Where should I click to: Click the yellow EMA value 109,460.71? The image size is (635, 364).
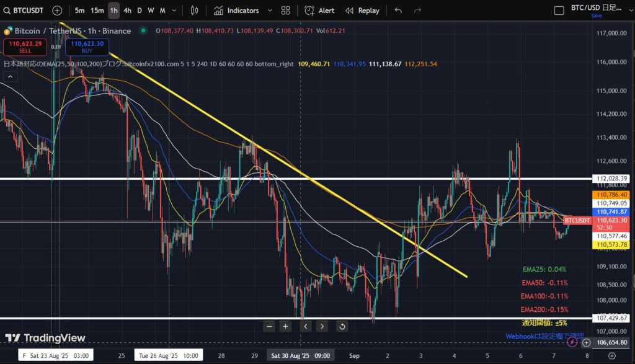coord(314,64)
